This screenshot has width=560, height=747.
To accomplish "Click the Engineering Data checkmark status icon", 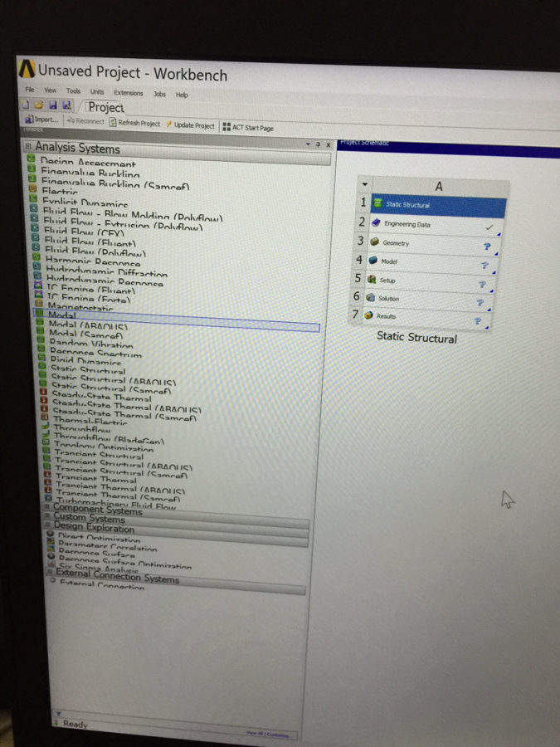I will coord(489,227).
